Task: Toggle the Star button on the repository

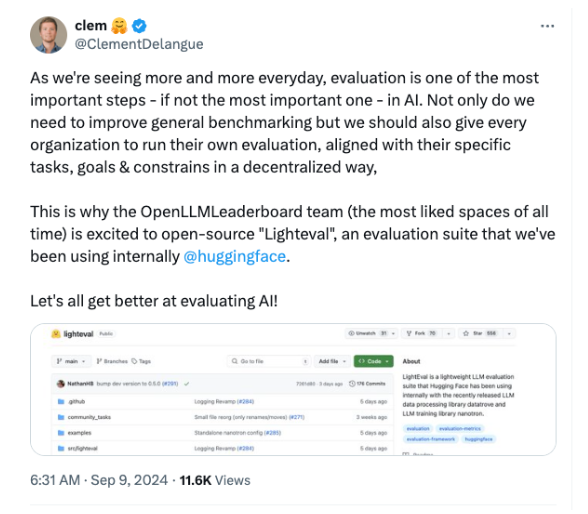Action: click(479, 333)
